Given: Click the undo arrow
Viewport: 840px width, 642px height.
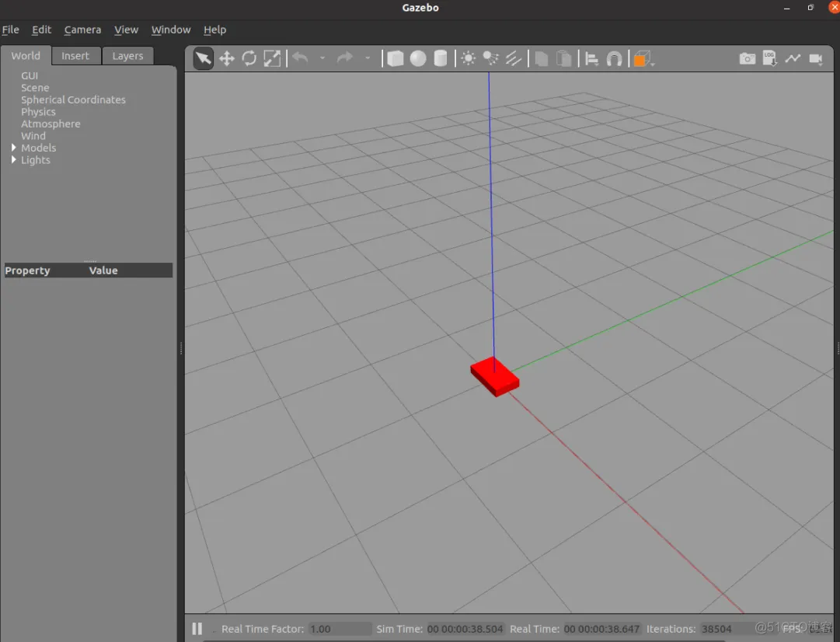Looking at the screenshot, I should coord(301,58).
